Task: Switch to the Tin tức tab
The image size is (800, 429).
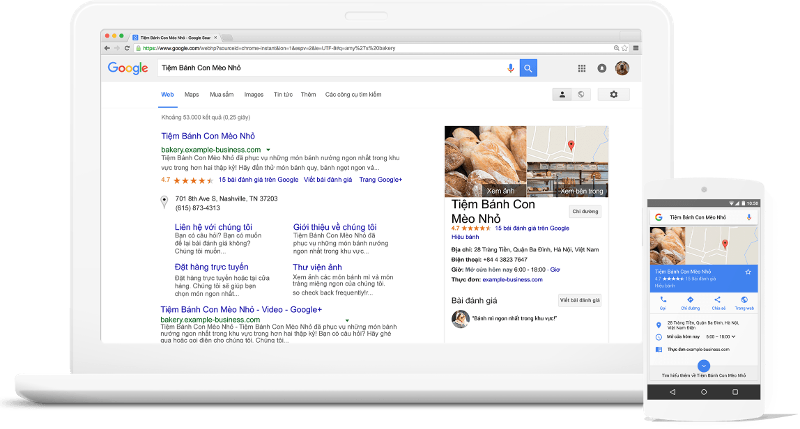Action: coord(283,94)
